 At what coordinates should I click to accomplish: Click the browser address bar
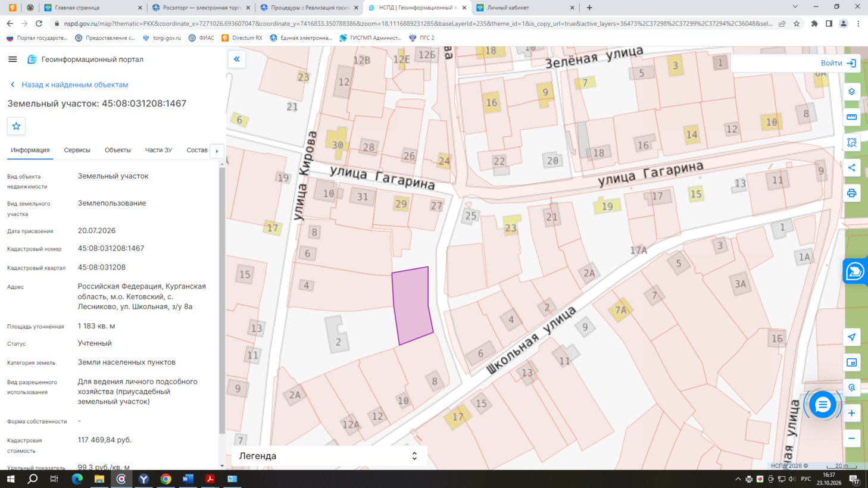tap(417, 24)
